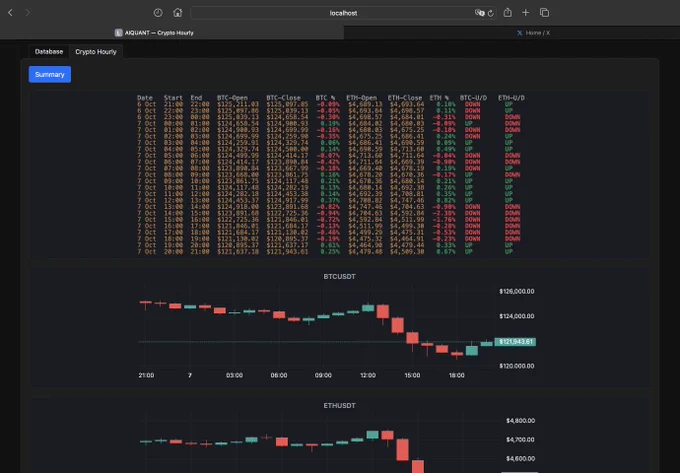Click the 03:00 label on the BTCUSDT time axis
The width and height of the screenshot is (680, 473).
(x=234, y=375)
